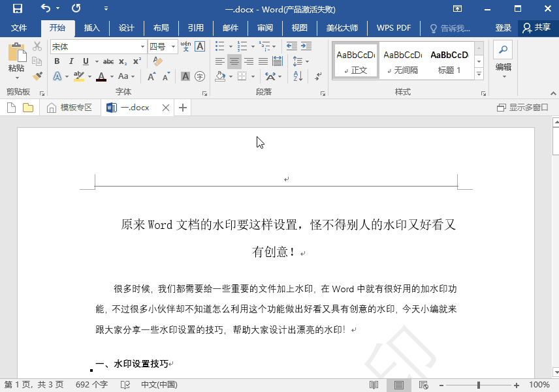Decrease paragraph indent

(292, 46)
